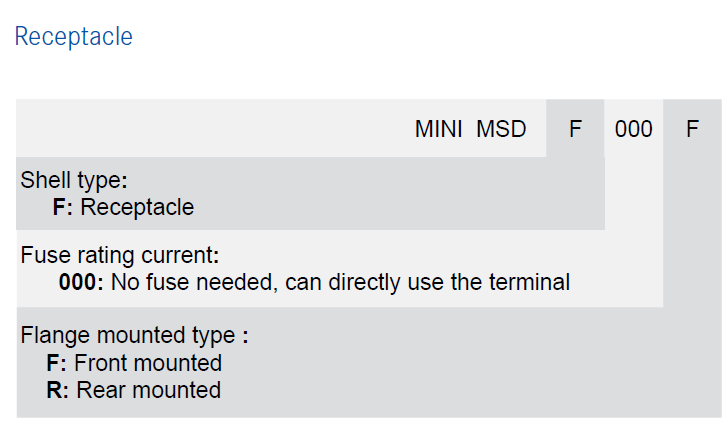Select the MINI text in the part number

[438, 129]
